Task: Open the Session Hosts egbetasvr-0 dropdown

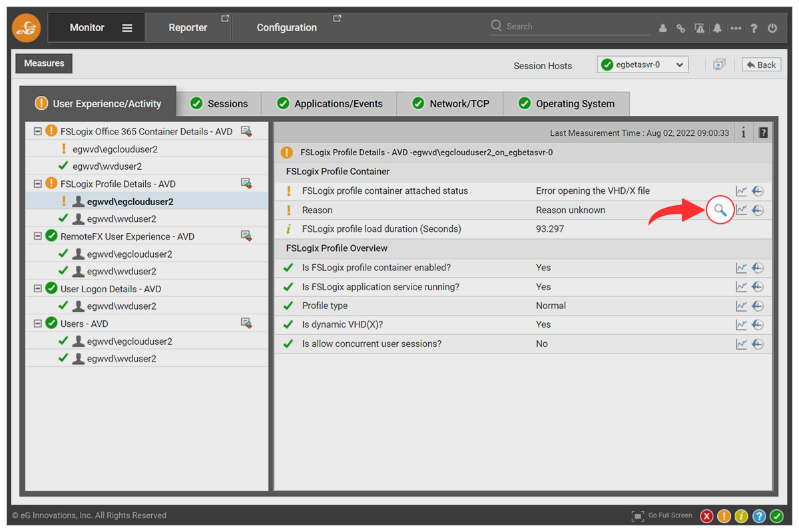Action: tap(643, 65)
